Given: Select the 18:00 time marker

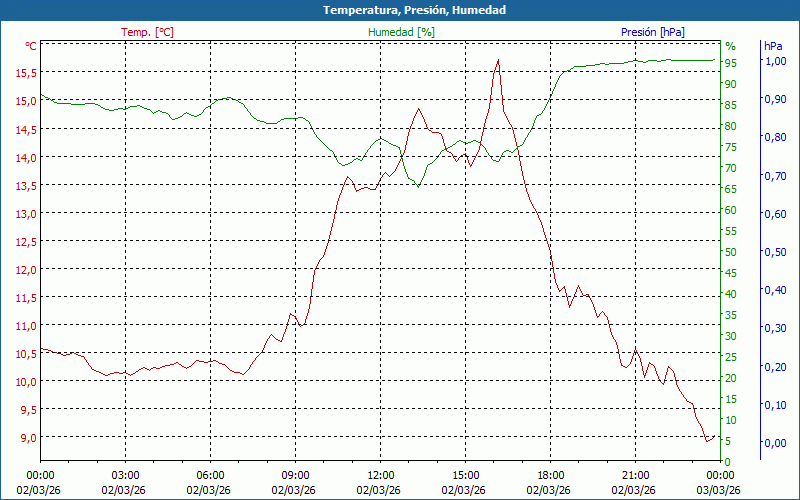Looking at the screenshot, I should [550, 475].
